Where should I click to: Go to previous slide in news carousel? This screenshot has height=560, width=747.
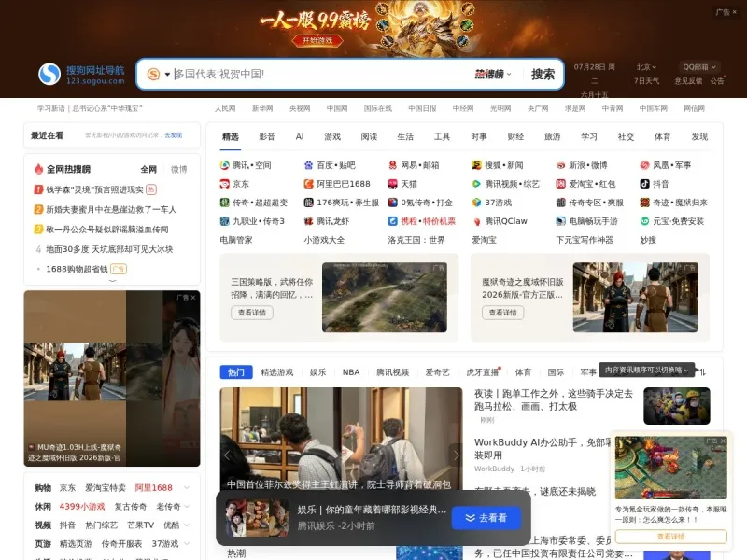[x=227, y=455]
